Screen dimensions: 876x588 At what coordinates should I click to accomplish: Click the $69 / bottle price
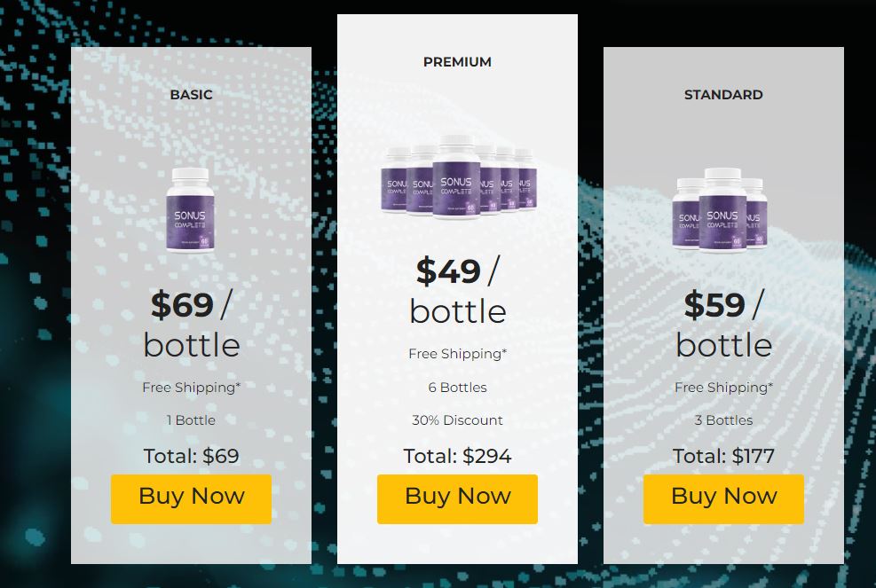[x=191, y=325]
